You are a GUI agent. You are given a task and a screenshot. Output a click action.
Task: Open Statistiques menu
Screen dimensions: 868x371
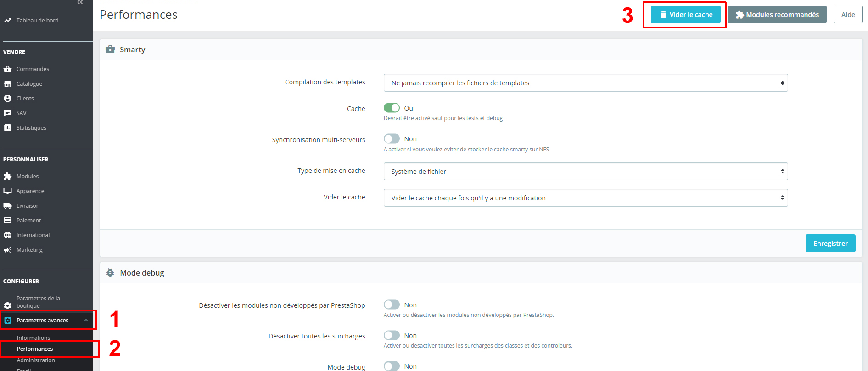point(31,128)
